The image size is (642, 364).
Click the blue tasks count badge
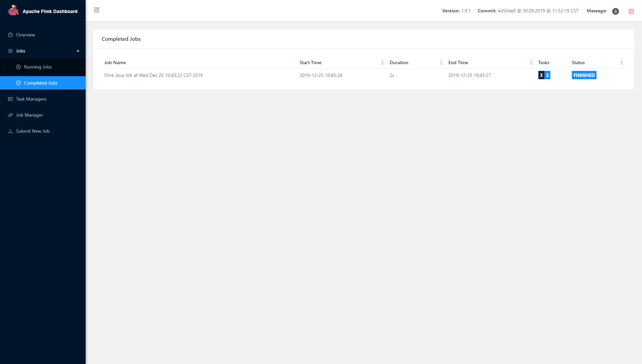click(547, 75)
